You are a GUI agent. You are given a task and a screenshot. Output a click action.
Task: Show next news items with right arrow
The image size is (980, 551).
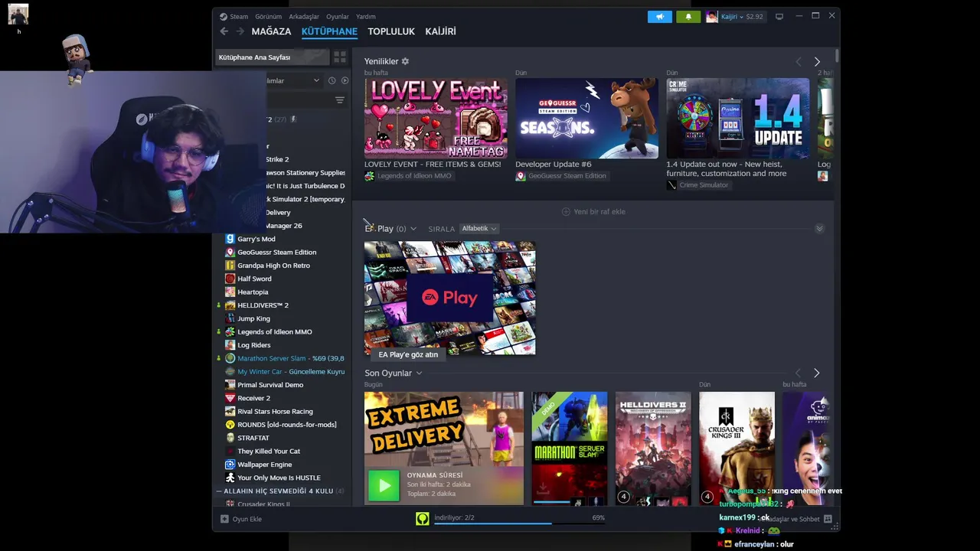[x=817, y=61]
